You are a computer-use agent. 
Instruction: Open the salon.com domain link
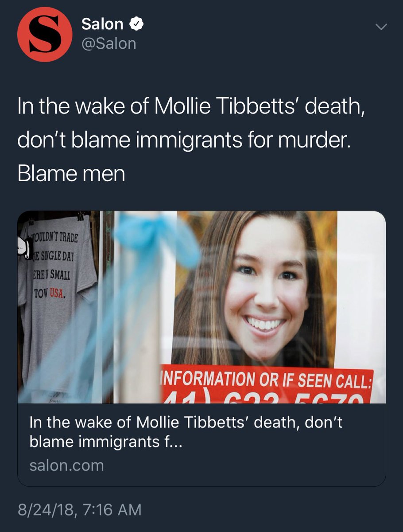click(x=66, y=465)
